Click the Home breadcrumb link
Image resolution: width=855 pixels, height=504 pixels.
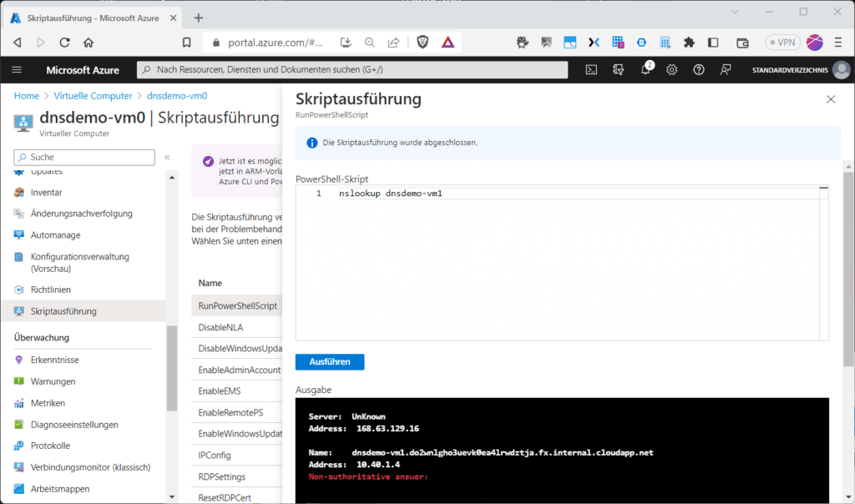pos(26,96)
